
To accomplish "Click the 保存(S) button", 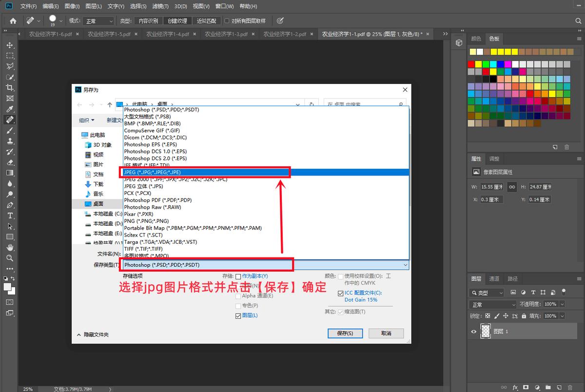I will tap(345, 333).
